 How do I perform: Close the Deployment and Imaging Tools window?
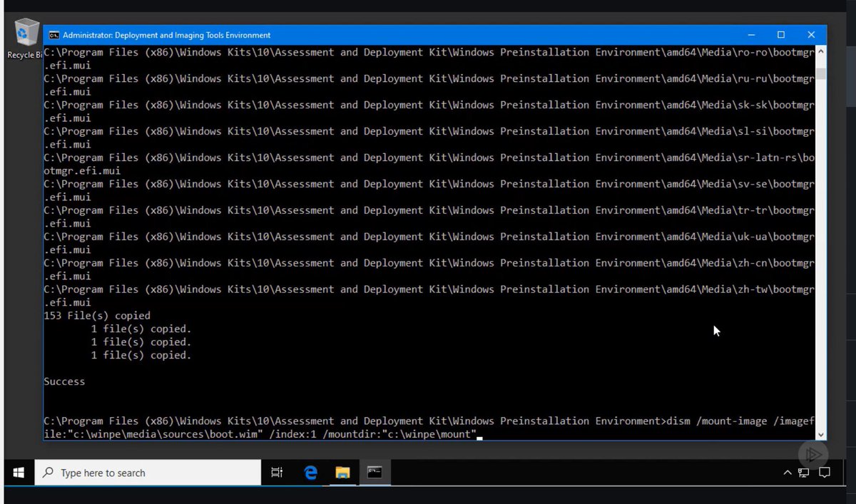coord(811,35)
